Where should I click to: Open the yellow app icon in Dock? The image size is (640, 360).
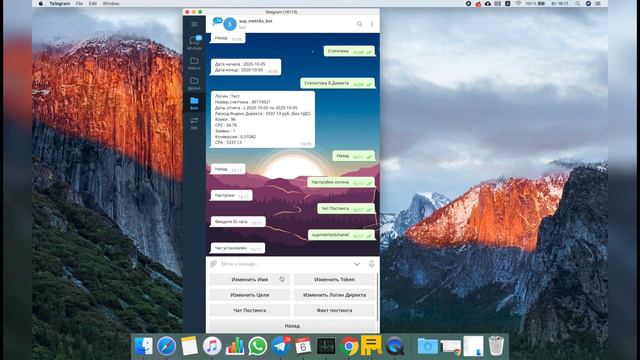tap(371, 345)
